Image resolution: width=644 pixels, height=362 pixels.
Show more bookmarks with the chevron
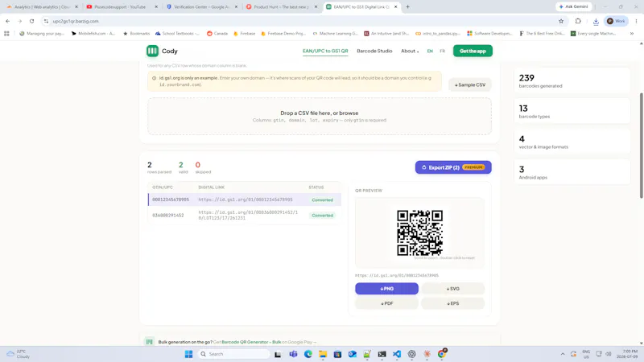point(632,34)
